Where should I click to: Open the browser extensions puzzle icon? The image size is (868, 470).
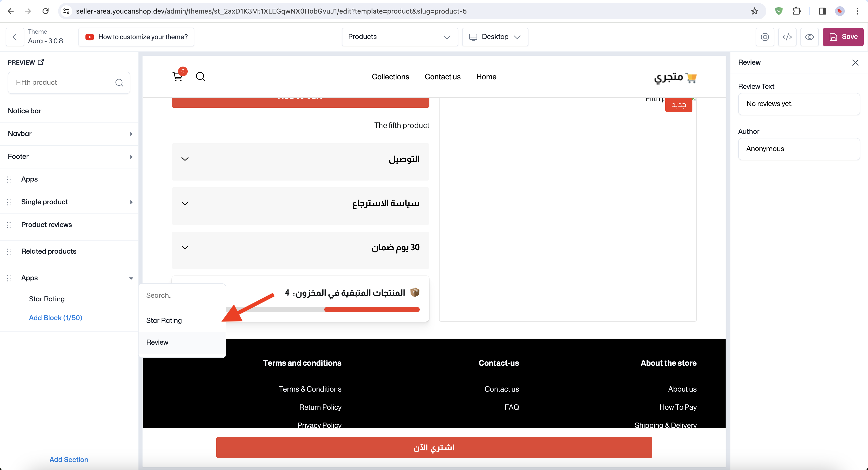click(797, 11)
